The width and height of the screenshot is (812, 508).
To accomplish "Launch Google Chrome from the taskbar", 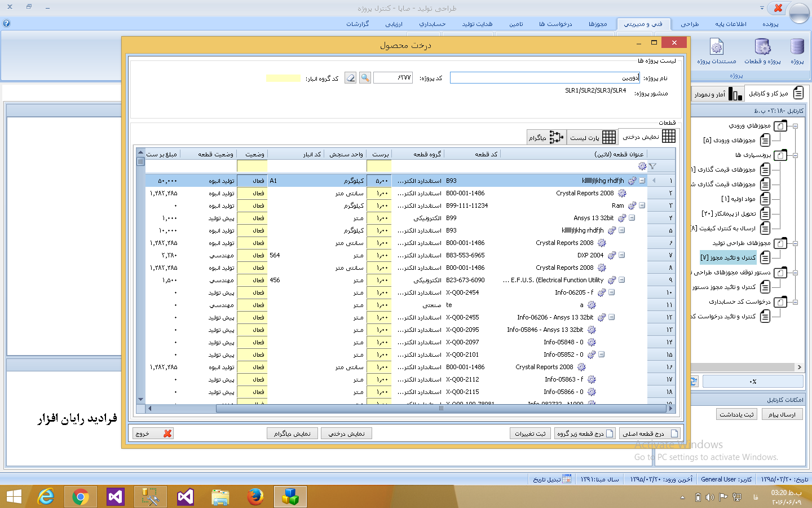I will tap(81, 497).
